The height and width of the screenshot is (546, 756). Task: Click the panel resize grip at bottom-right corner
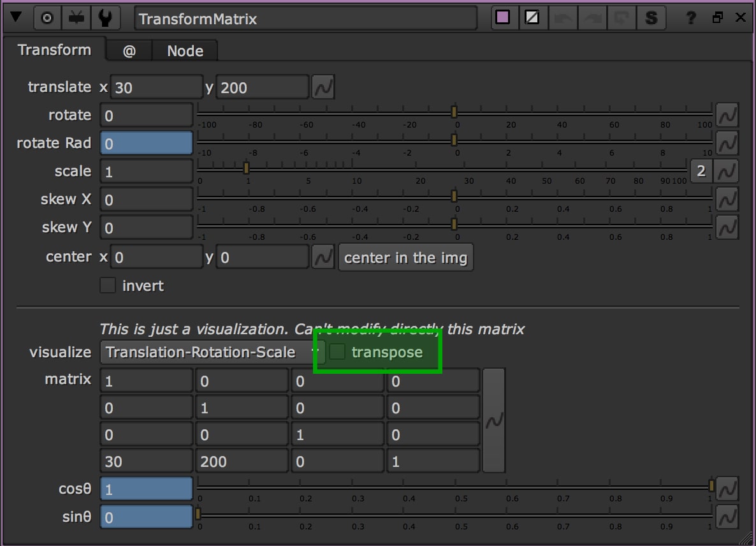(746, 537)
